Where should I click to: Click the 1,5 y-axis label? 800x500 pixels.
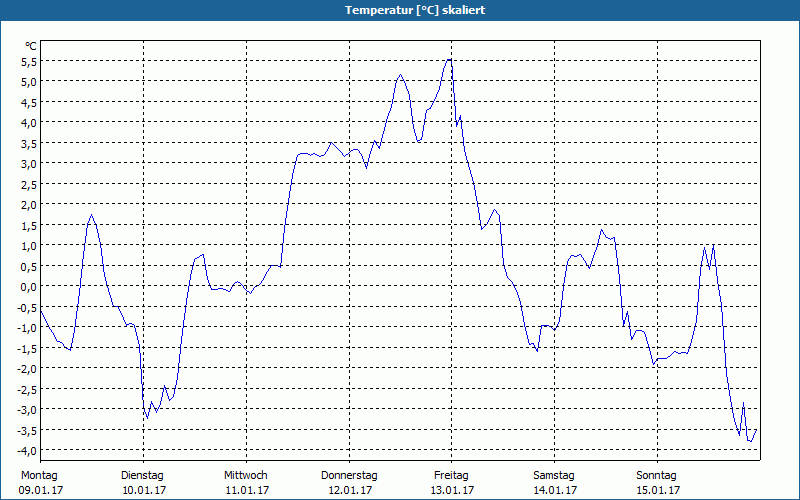click(30, 225)
